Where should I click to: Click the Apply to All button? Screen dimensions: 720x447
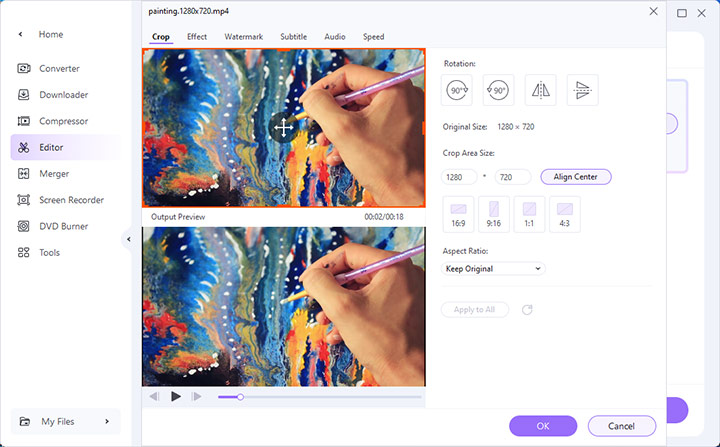point(474,310)
